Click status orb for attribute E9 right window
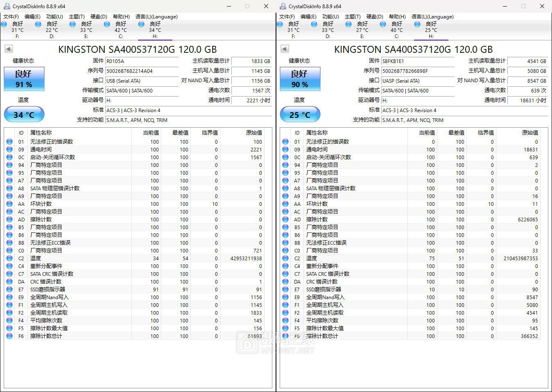The width and height of the screenshot is (552, 392). (x=285, y=297)
